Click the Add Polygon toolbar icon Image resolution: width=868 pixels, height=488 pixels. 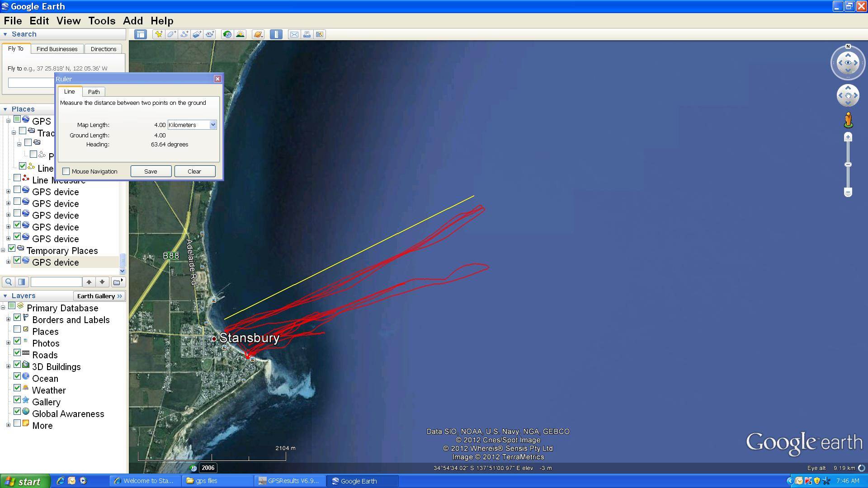point(171,34)
